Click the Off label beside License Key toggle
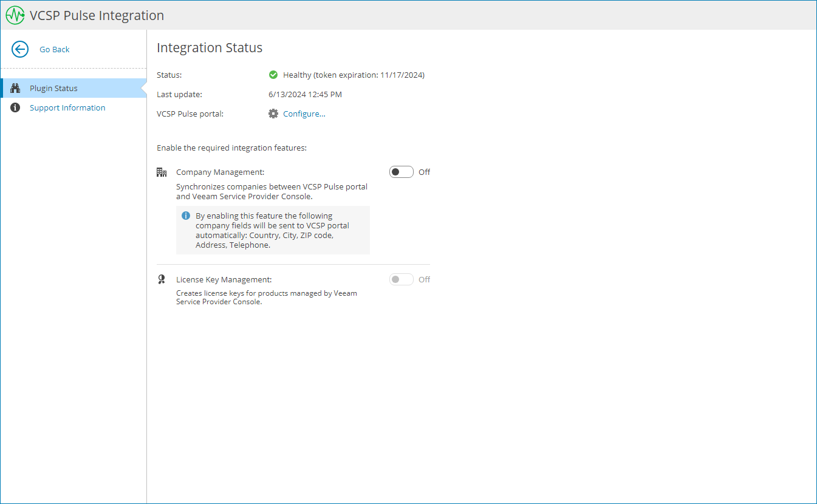 pos(424,279)
